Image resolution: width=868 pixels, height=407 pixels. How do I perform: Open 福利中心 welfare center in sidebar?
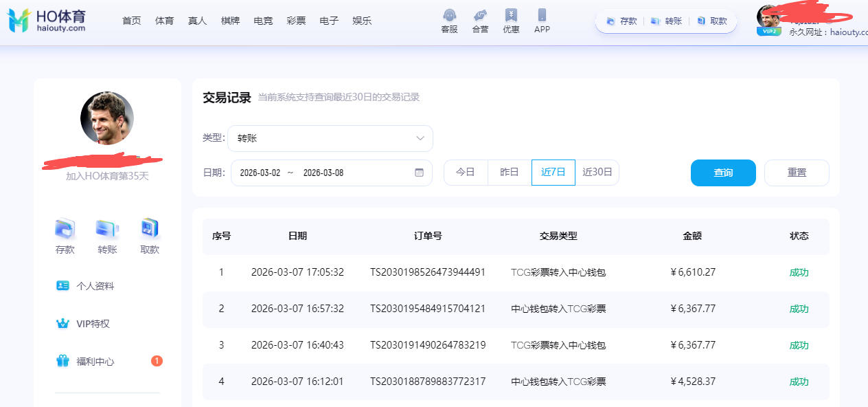pos(95,361)
